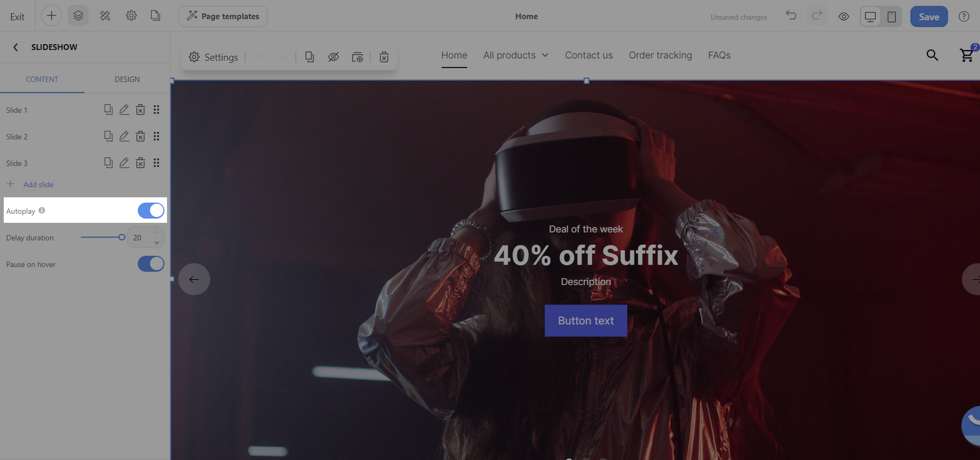Screen dimensions: 980x460
Task: Select the 40% off Suffix heading
Action: (x=586, y=255)
